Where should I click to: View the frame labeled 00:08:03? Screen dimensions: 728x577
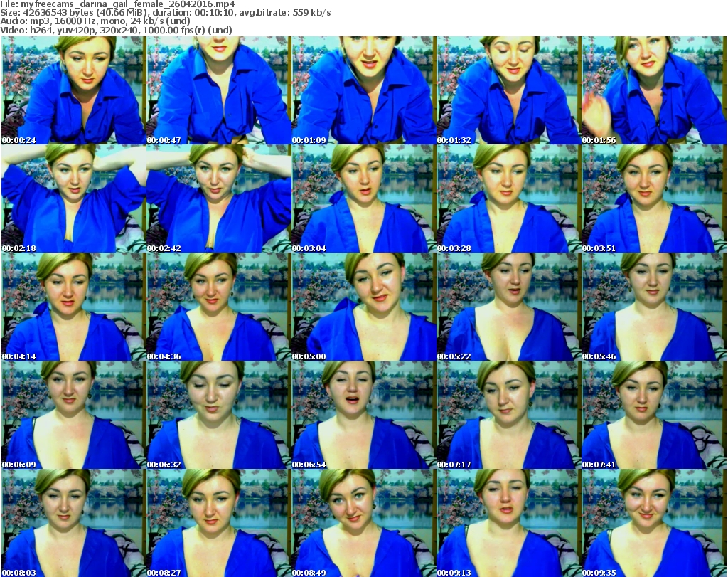(x=73, y=523)
